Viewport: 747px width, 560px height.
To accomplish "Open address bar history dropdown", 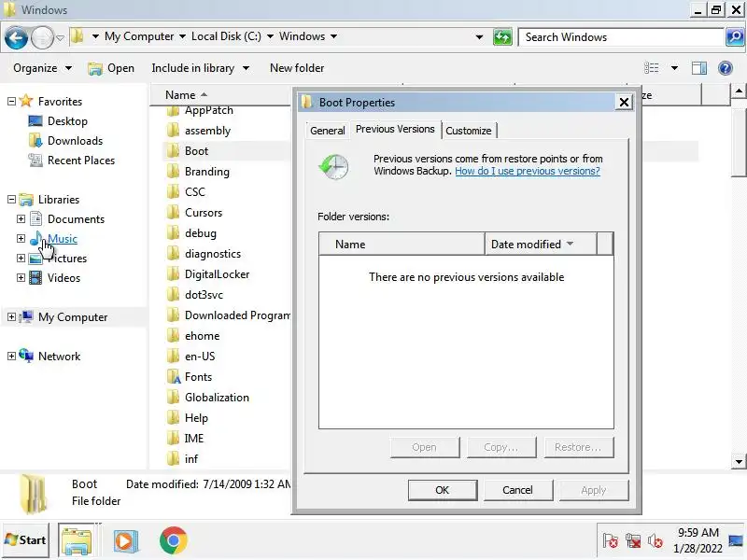I will coord(479,37).
